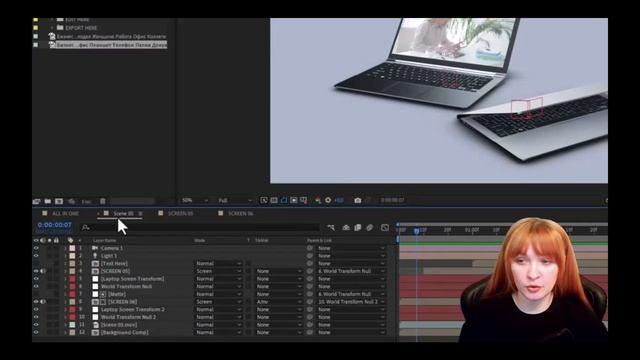Open parent dropdown for Matte layer
This screenshot has width=640, height=360.
pos(351,294)
